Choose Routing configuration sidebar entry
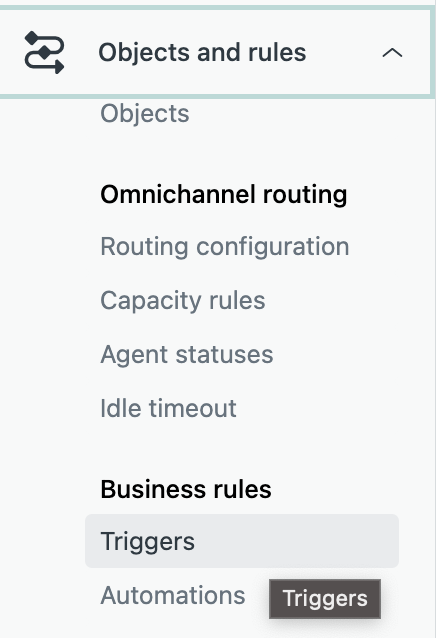 pos(225,247)
